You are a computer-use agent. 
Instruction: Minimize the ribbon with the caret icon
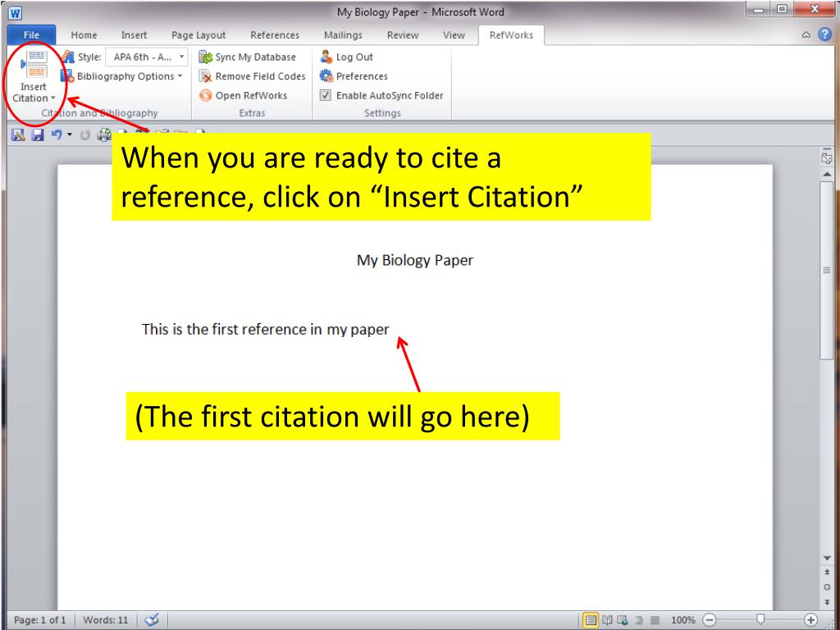coord(806,35)
